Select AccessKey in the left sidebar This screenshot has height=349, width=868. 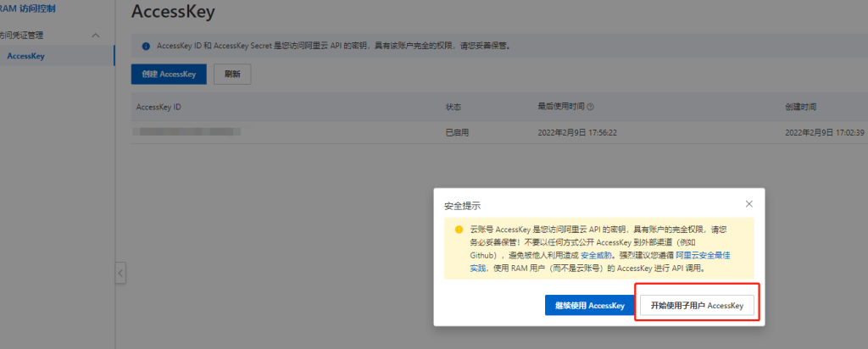(x=26, y=56)
